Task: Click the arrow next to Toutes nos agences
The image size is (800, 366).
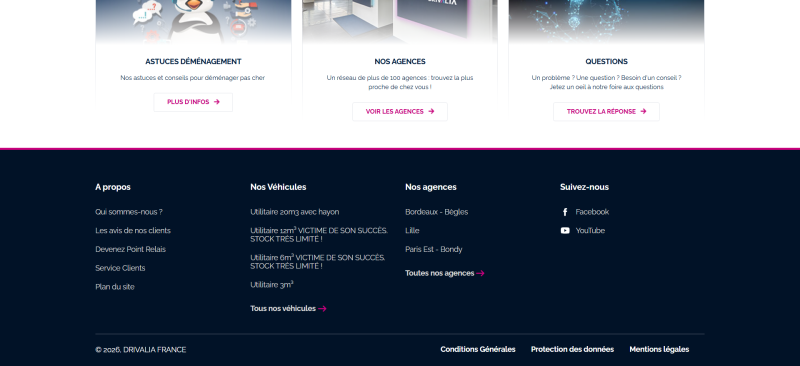Action: pyautogui.click(x=481, y=274)
